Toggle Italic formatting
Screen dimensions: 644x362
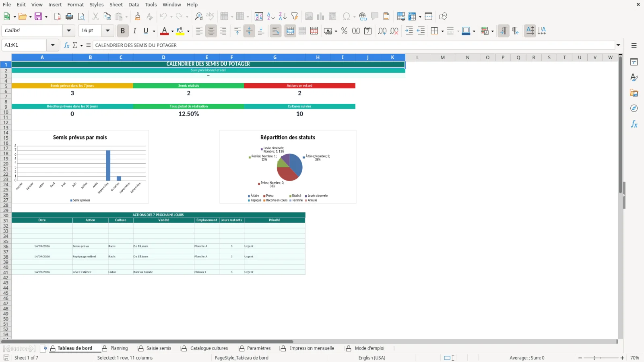click(x=134, y=31)
